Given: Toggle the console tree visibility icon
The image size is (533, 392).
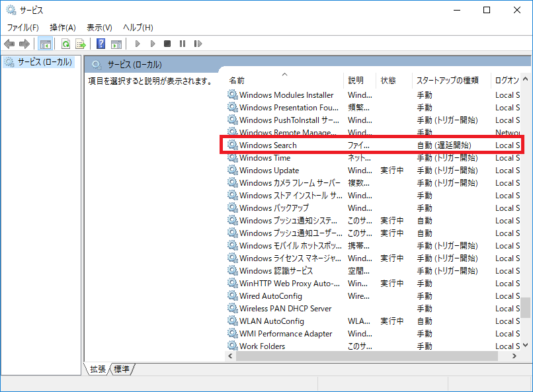Looking at the screenshot, I should [44, 44].
